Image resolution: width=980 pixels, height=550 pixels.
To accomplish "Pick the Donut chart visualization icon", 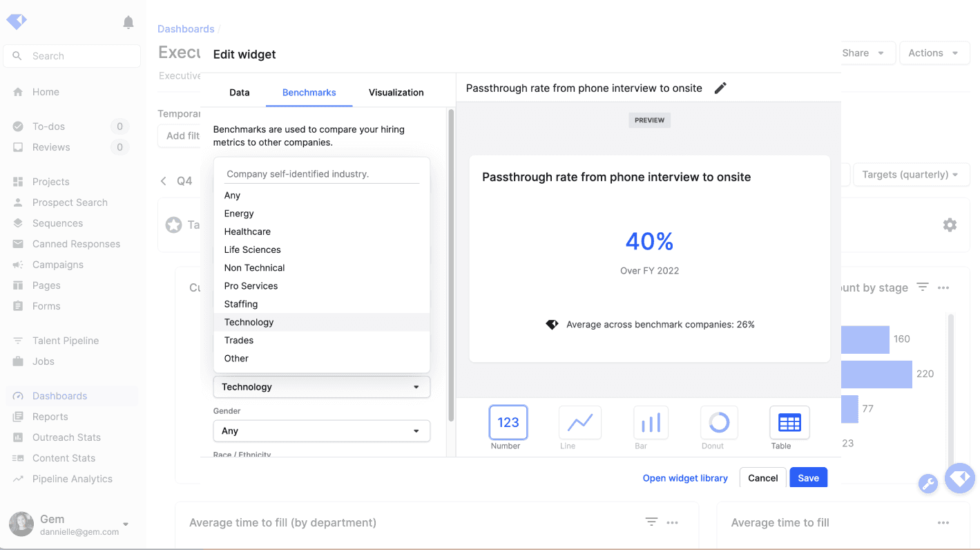I will click(719, 423).
